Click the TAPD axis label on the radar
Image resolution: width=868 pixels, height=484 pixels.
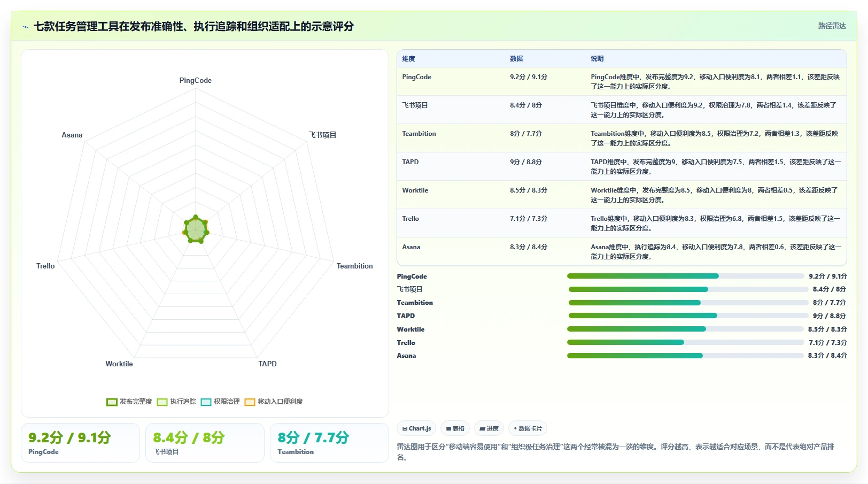(268, 364)
